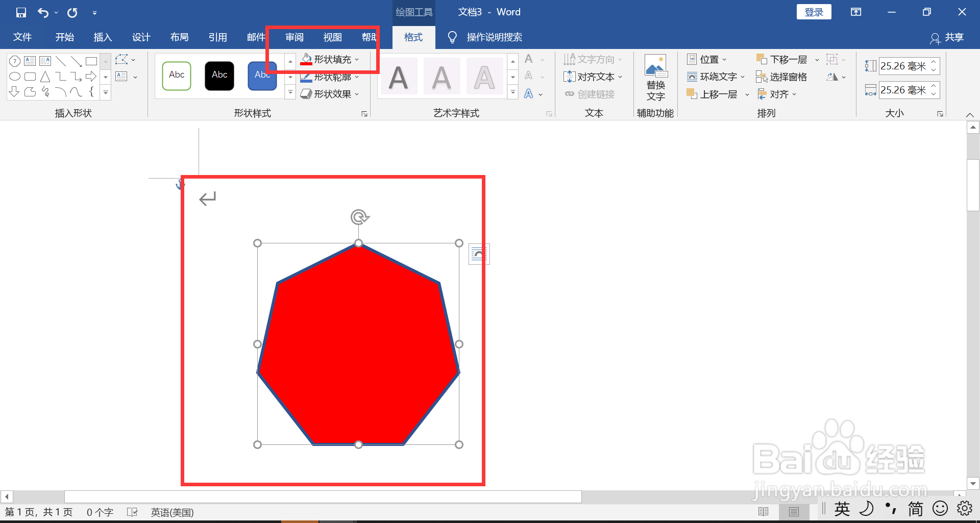Select the freeform shape tool
Viewport: 980px width, 523px height.
tap(30, 92)
